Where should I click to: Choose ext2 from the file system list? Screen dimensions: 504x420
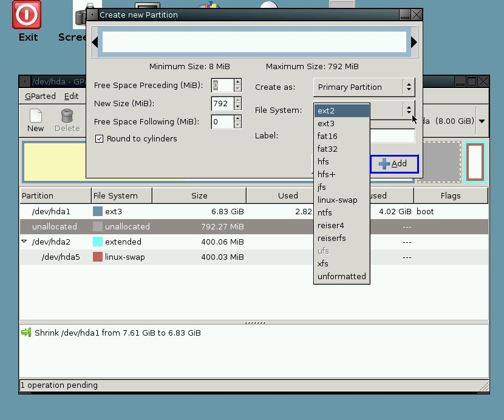(342, 110)
